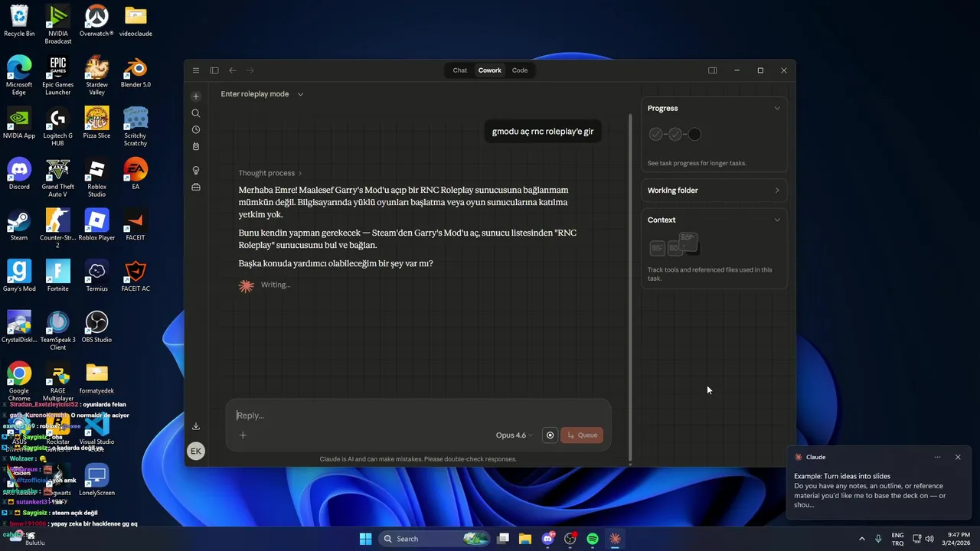Open the lightbulb ideas icon

(196, 171)
